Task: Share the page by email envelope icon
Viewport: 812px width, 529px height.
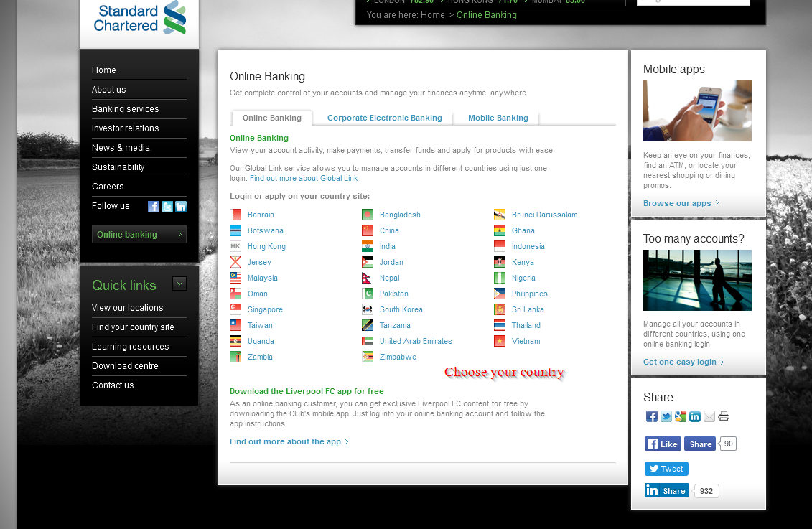Action: 709,416
